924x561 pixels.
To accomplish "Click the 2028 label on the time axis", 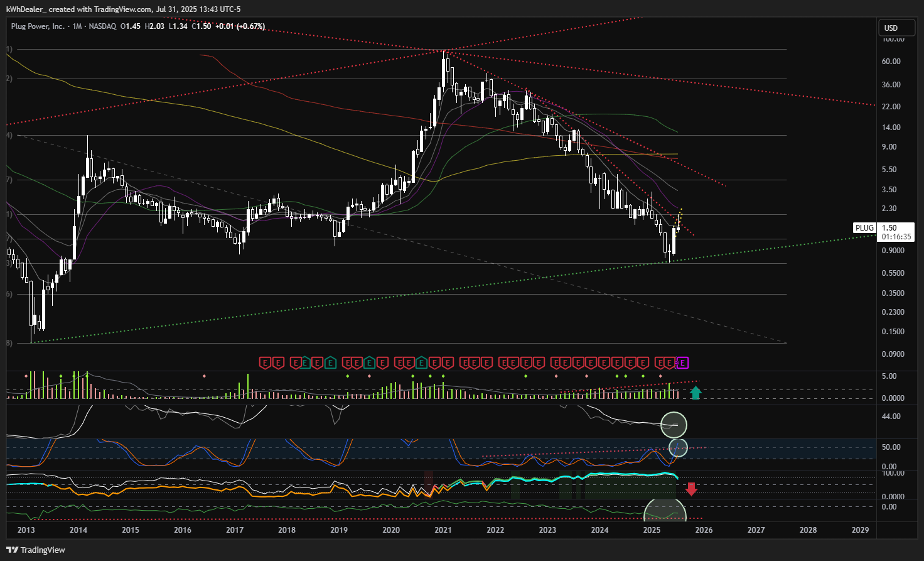I will [x=808, y=530].
